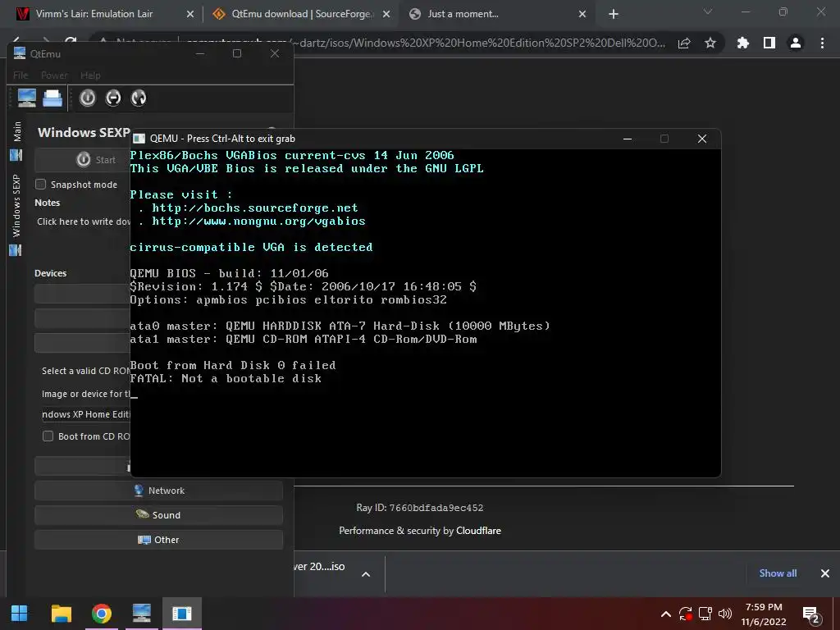
Task: Click QEMU window taskbar icon
Action: 182,614
